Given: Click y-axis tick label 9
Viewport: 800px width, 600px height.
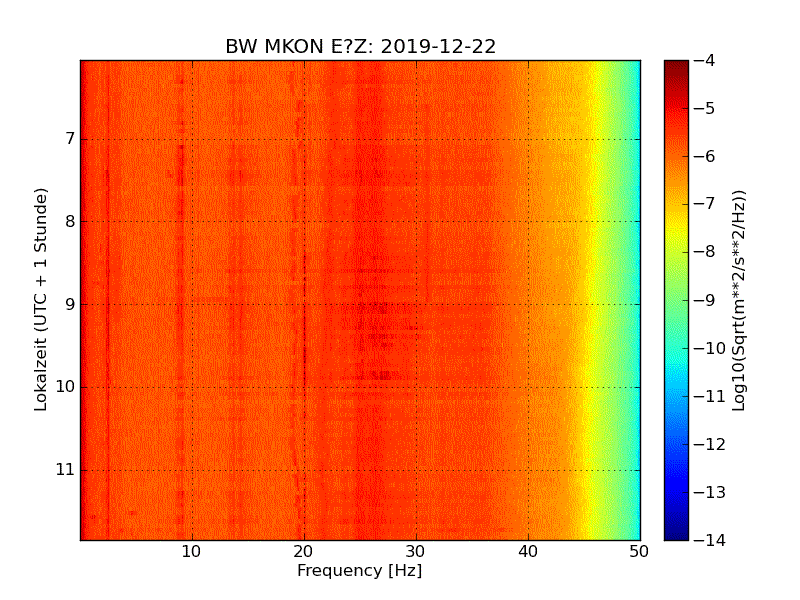Looking at the screenshot, I should (x=70, y=304).
